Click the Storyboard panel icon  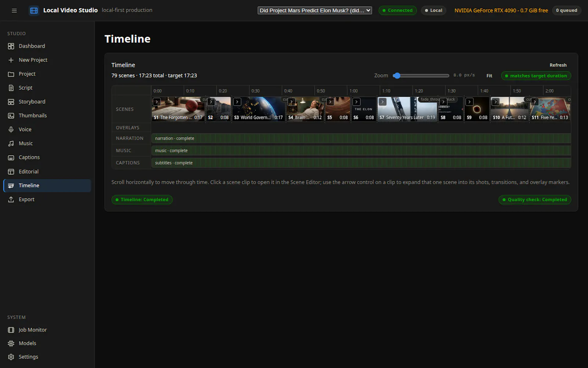11,102
